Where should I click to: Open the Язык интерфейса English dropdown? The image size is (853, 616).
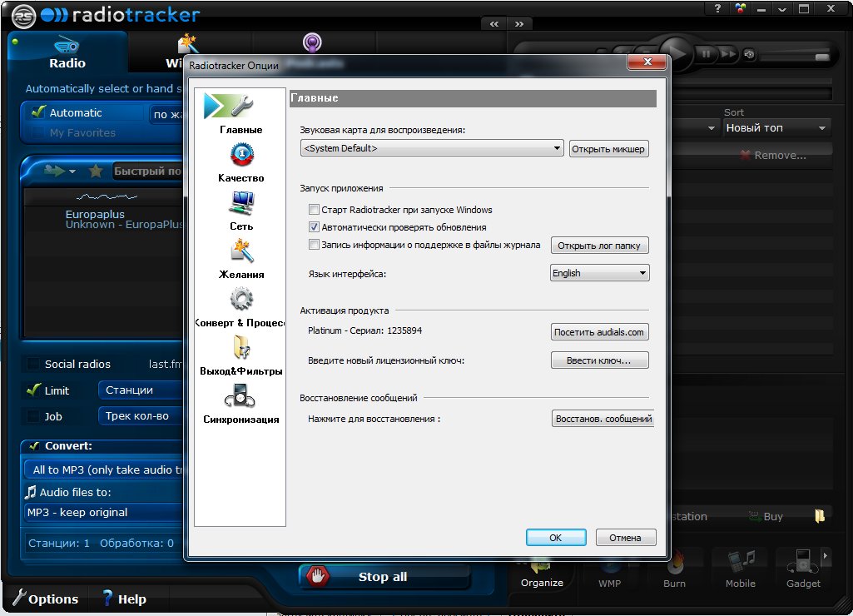pos(599,273)
